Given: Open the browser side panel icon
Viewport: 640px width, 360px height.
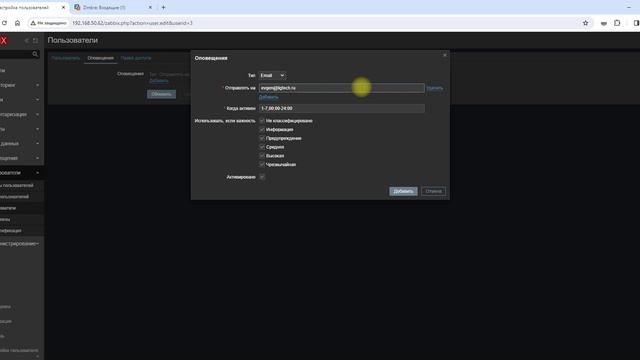Looking at the screenshot, I should coord(636,23).
